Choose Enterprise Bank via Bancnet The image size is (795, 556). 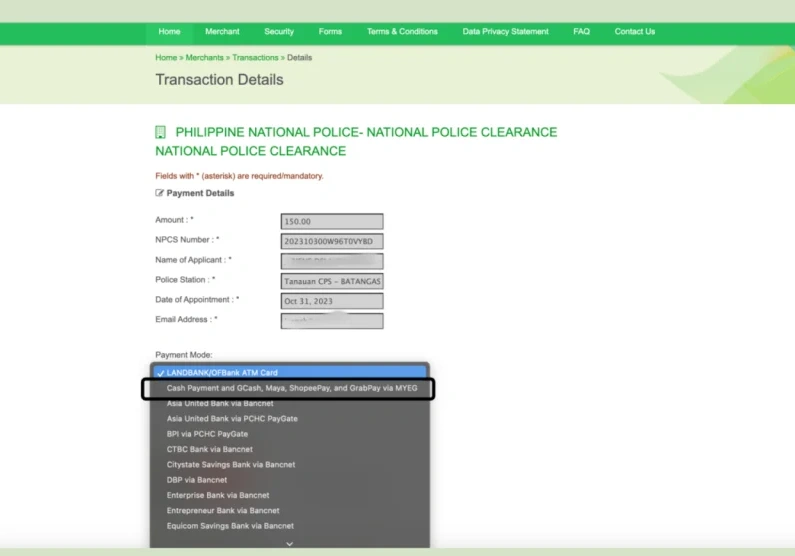tap(290, 495)
